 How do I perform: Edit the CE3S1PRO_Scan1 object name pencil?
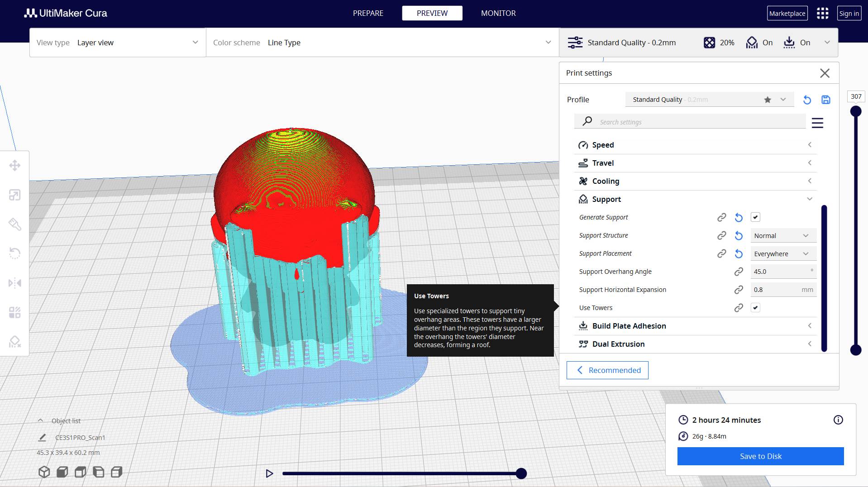[42, 437]
